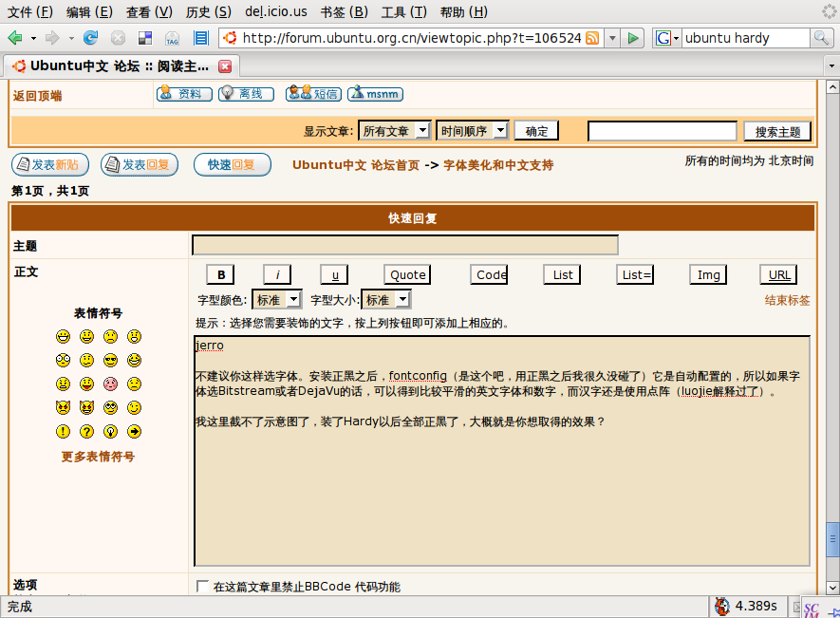
Task: Insert the rolling eyes smiley
Action: 110,408
